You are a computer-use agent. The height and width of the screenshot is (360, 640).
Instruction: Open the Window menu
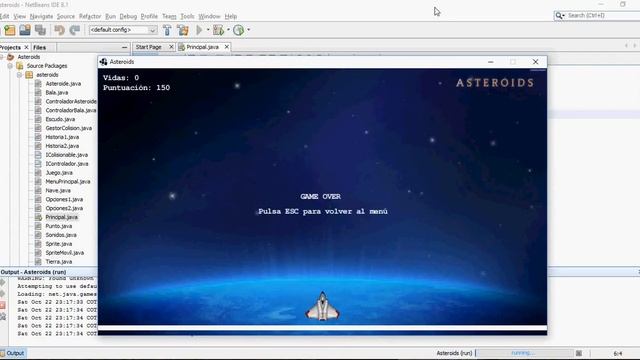point(209,16)
